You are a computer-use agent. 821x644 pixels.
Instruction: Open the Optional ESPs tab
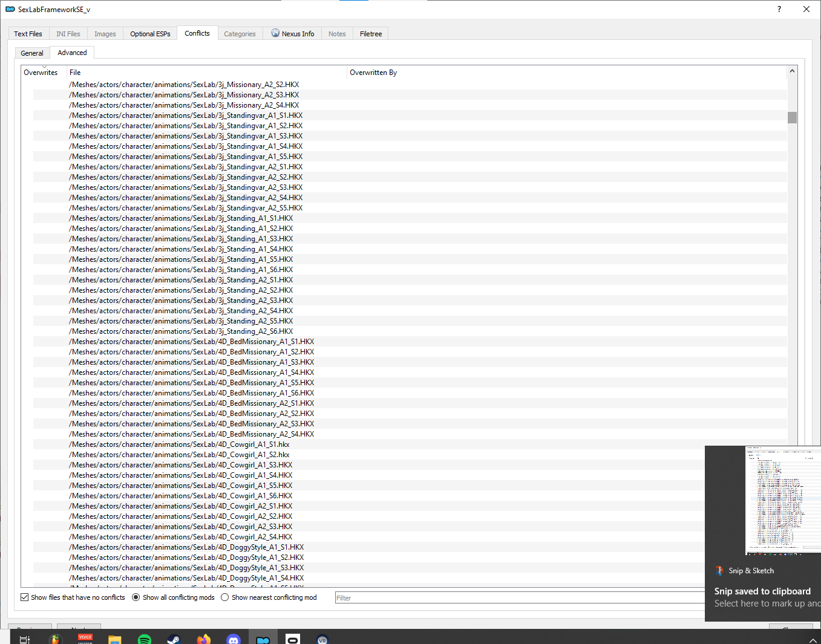pyautogui.click(x=151, y=34)
